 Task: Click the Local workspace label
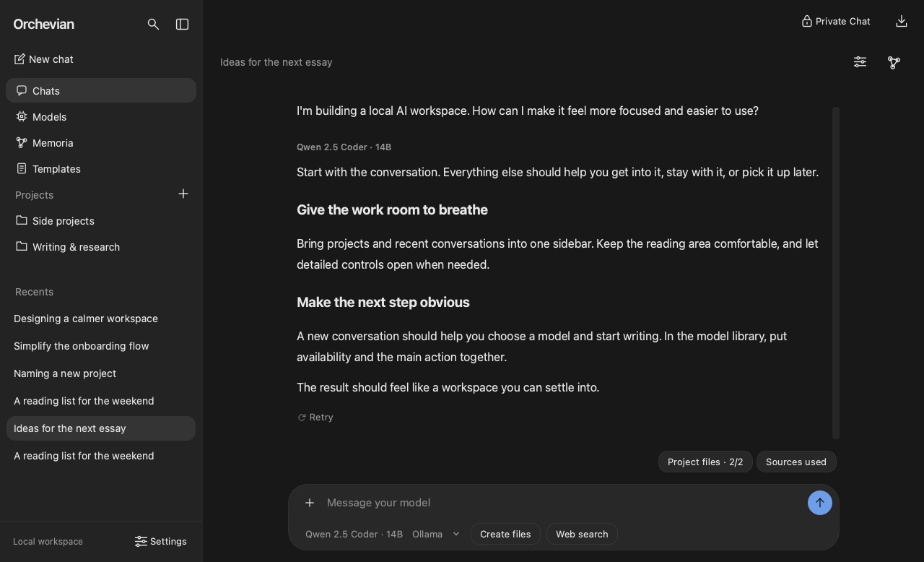click(x=48, y=541)
